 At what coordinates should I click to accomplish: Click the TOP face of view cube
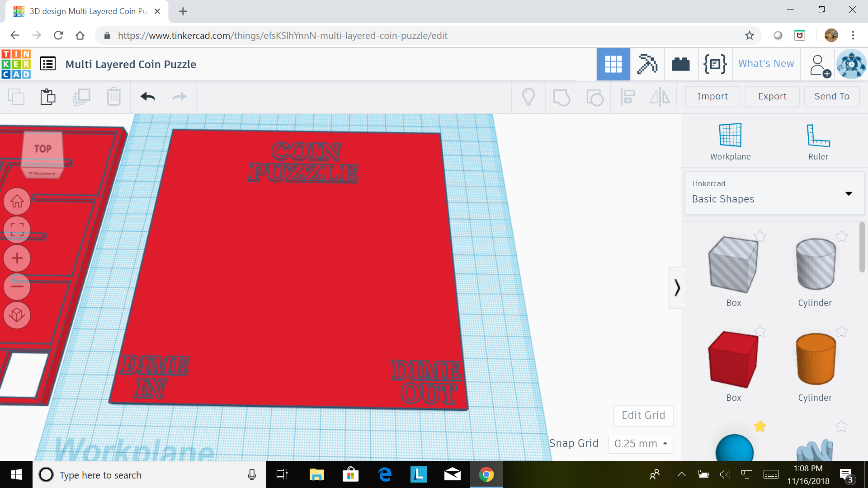(x=43, y=149)
